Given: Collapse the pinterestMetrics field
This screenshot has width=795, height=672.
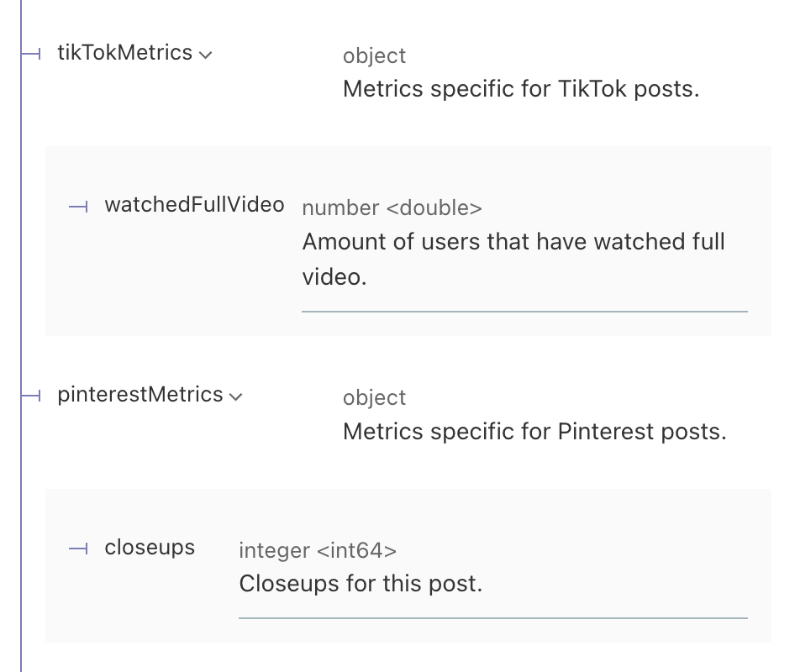Looking at the screenshot, I should tap(235, 395).
